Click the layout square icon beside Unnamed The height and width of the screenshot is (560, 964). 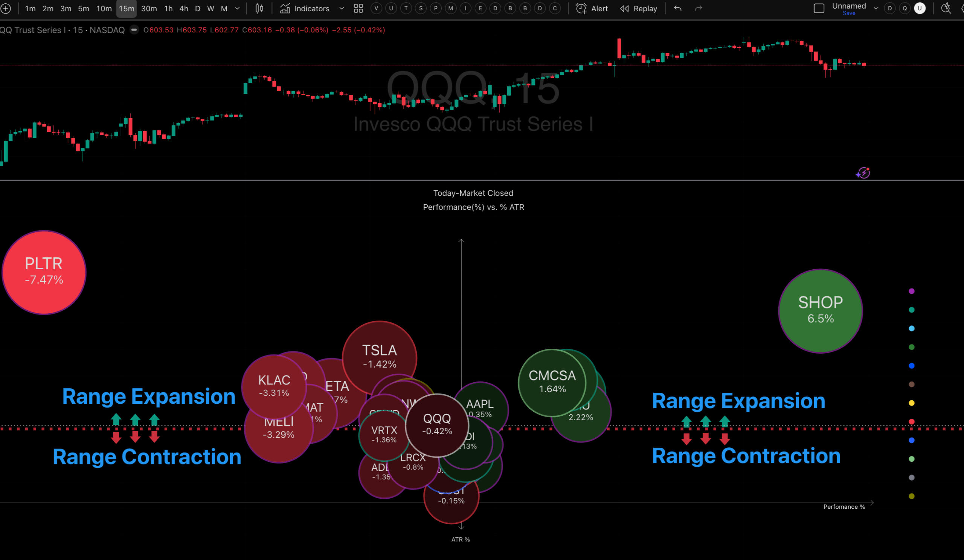point(819,8)
